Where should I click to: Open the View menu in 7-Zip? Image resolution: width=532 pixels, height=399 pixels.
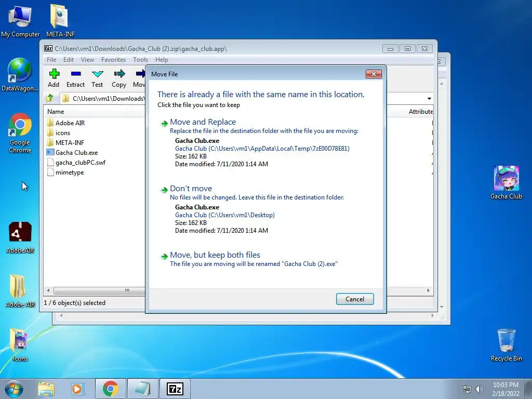(x=87, y=60)
